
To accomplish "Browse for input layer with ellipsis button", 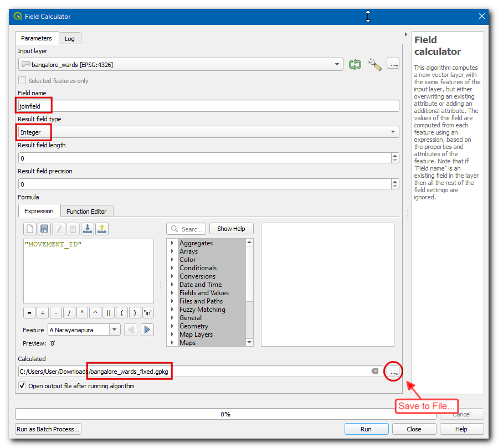I will point(393,64).
